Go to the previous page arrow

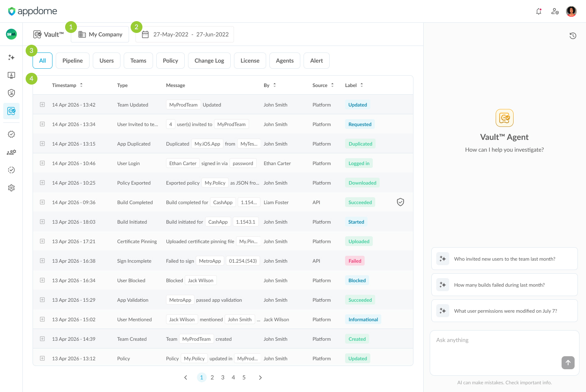coord(186,378)
